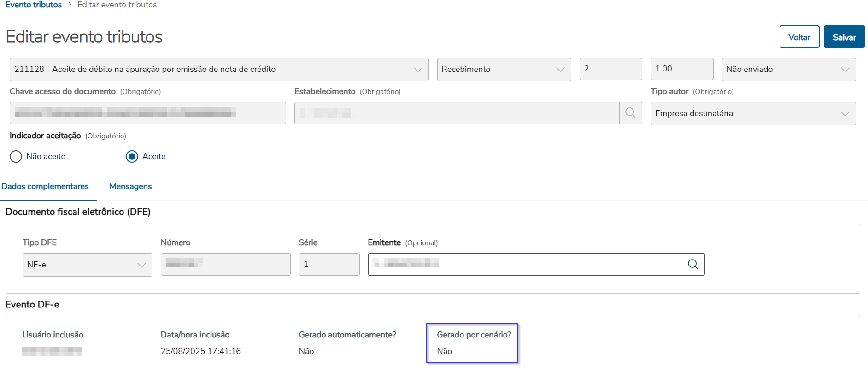Open the event type dropdown 211128
868x372 pixels.
[219, 69]
